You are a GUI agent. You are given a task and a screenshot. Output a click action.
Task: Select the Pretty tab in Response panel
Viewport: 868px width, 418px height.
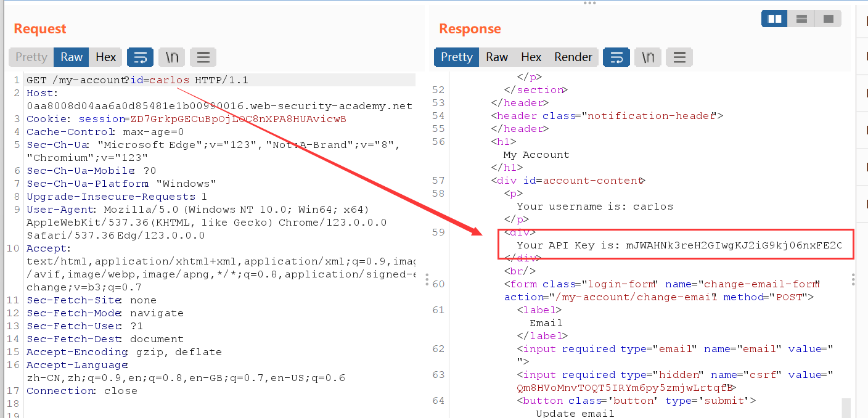coord(456,57)
